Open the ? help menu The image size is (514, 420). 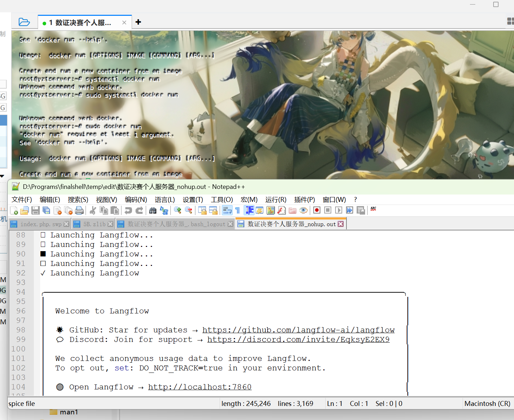(356, 200)
